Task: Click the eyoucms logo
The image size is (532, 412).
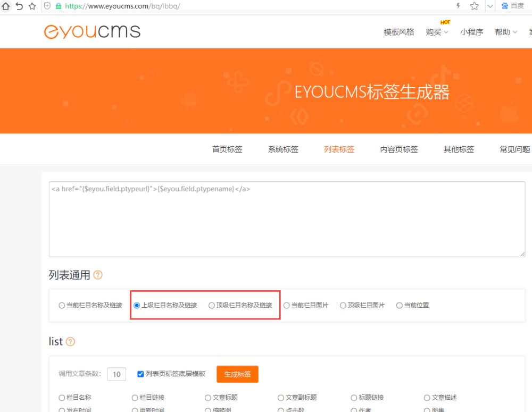Action: 92,31
